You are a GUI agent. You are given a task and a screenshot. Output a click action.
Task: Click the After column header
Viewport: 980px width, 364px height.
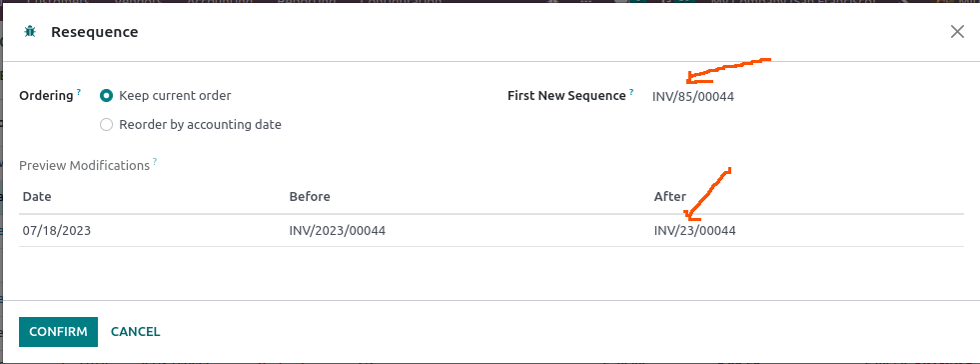[x=670, y=196]
